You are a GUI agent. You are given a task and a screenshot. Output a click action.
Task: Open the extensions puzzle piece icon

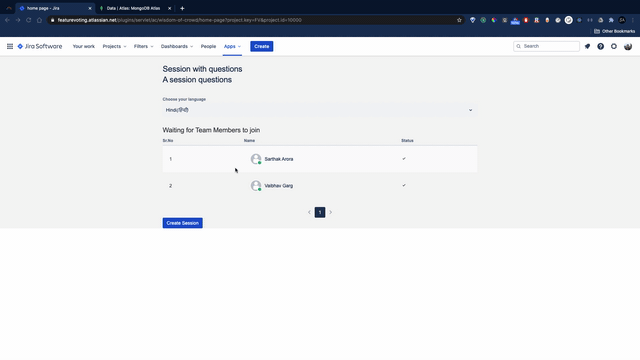pos(611,20)
